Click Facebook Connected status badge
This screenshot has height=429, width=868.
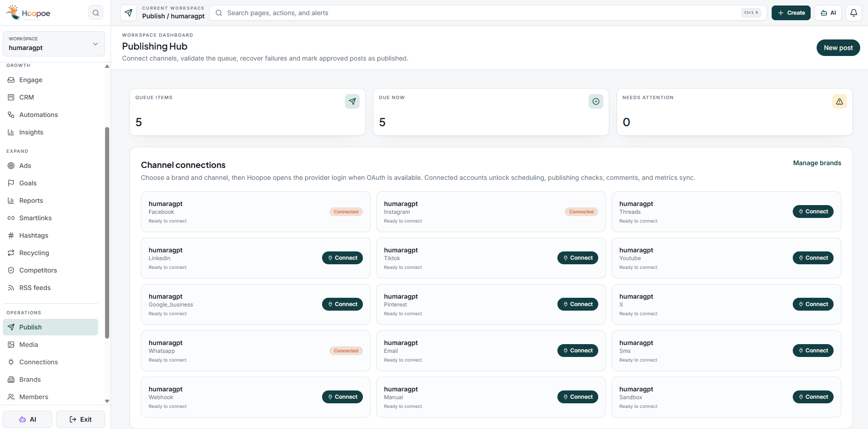coord(346,212)
